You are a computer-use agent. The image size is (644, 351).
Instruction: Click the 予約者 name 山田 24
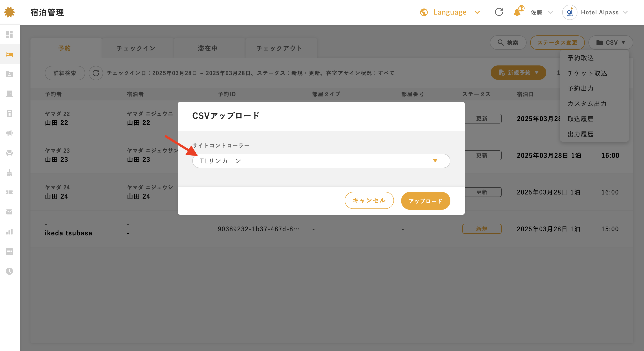click(x=56, y=196)
